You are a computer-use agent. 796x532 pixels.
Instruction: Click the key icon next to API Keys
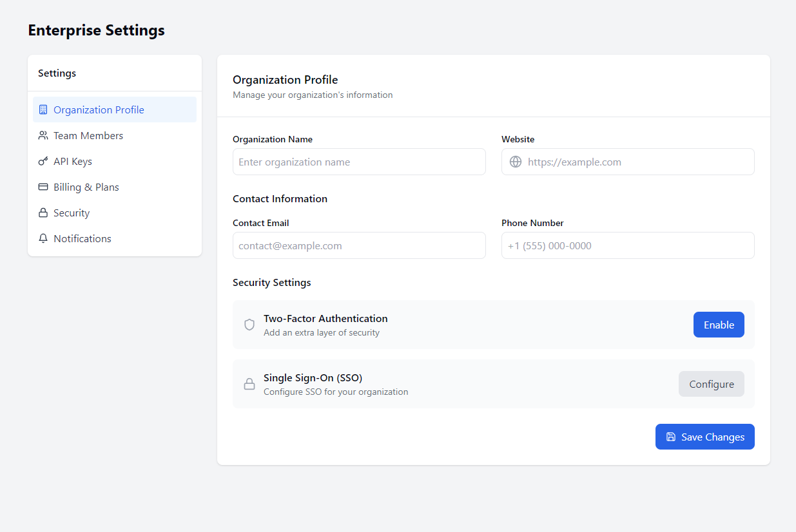(x=43, y=161)
